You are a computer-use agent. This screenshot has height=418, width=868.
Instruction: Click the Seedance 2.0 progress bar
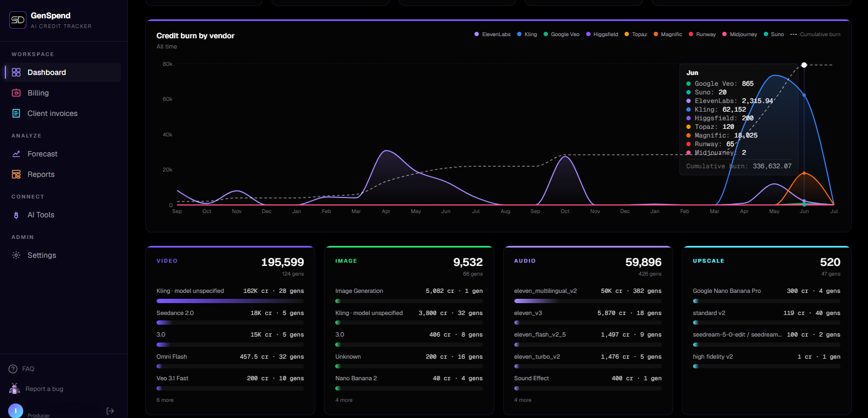click(x=230, y=323)
